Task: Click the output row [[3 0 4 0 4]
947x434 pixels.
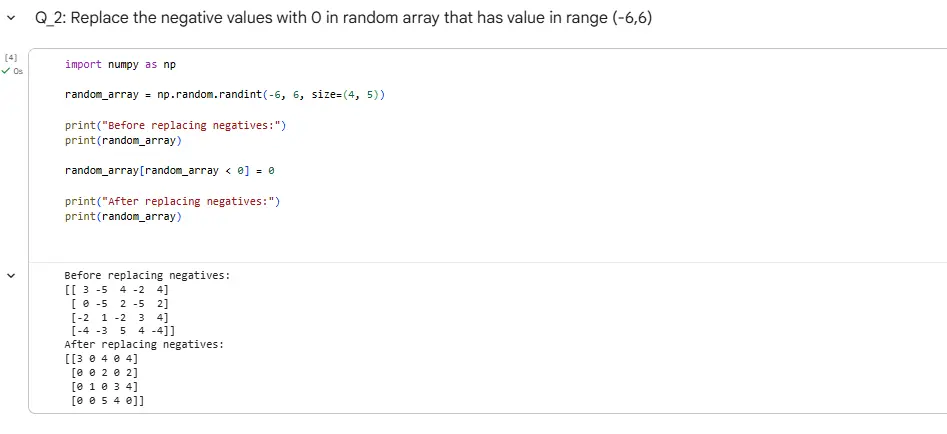Action: click(x=101, y=358)
